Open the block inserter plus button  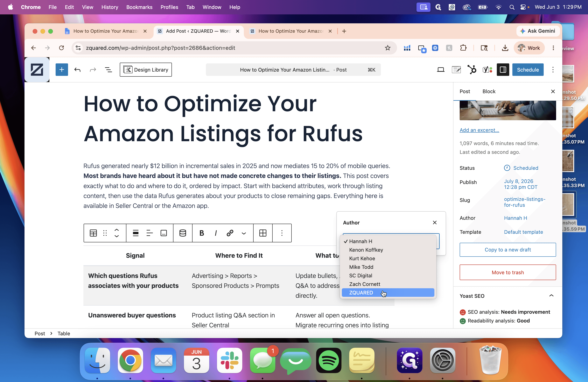pos(61,70)
